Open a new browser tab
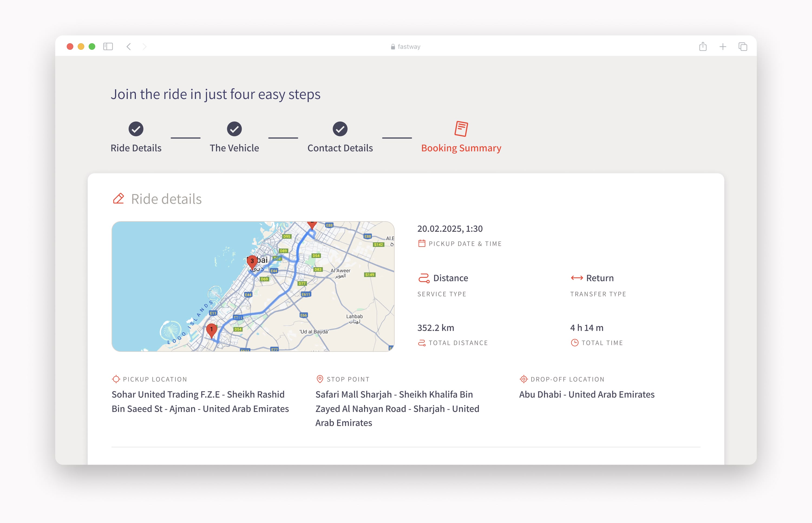This screenshot has width=812, height=523. [x=723, y=47]
